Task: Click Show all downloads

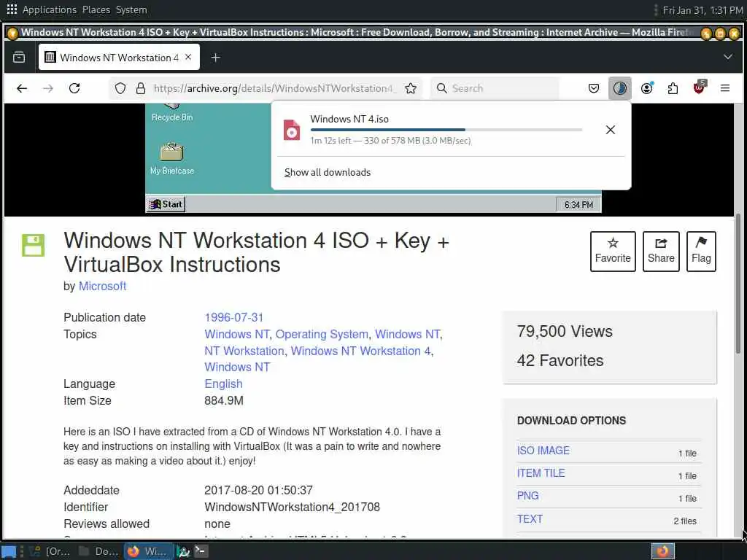Action: (328, 172)
